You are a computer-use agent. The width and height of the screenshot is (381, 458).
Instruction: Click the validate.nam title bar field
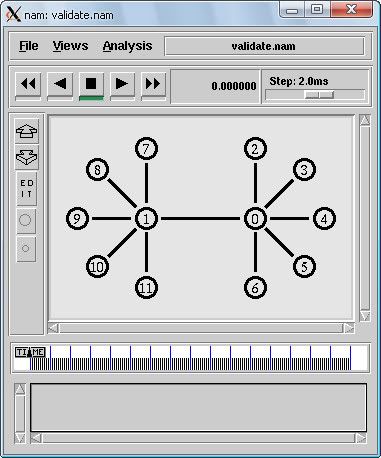point(264,46)
